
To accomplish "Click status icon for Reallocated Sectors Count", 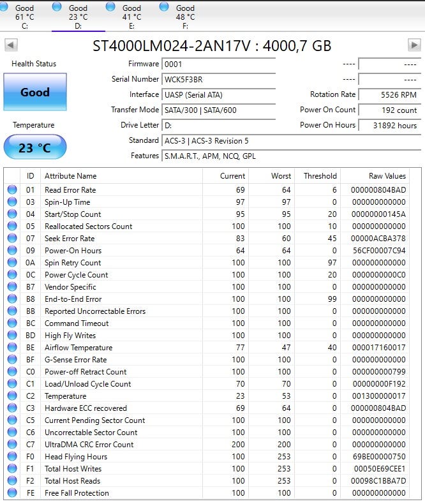I will (12, 226).
